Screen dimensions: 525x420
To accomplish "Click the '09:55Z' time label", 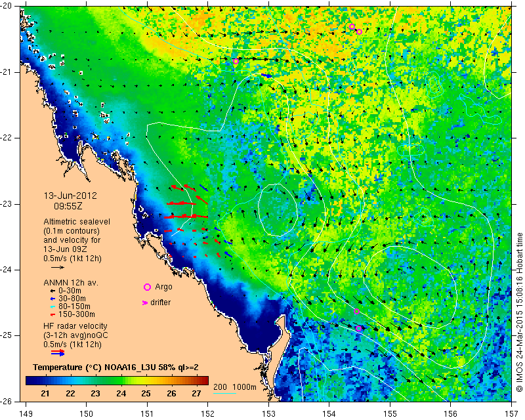I will 68,206.
